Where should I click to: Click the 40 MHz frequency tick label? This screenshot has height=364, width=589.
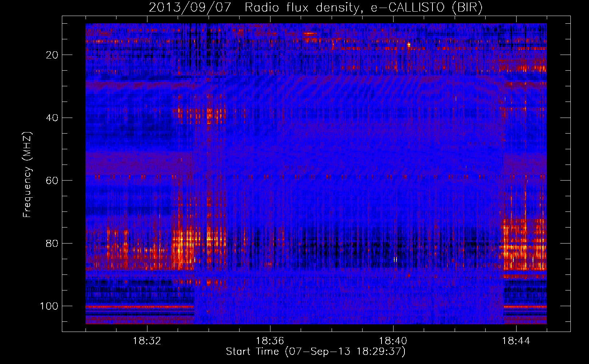[52, 118]
